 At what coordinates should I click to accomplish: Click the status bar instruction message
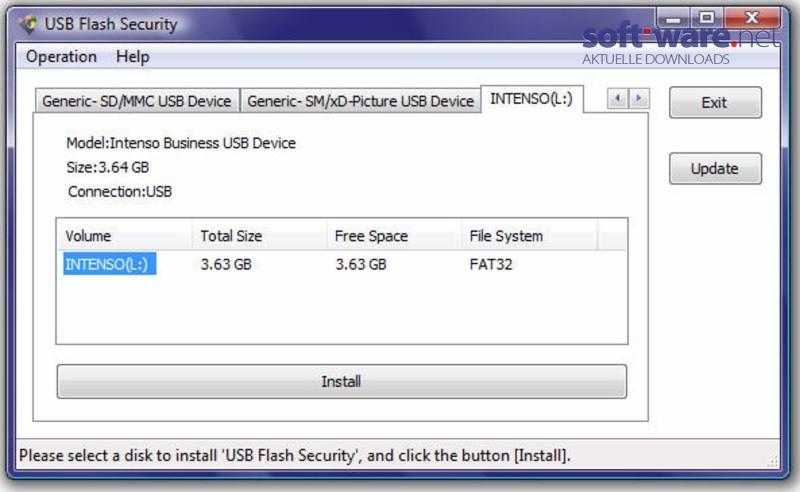point(295,455)
